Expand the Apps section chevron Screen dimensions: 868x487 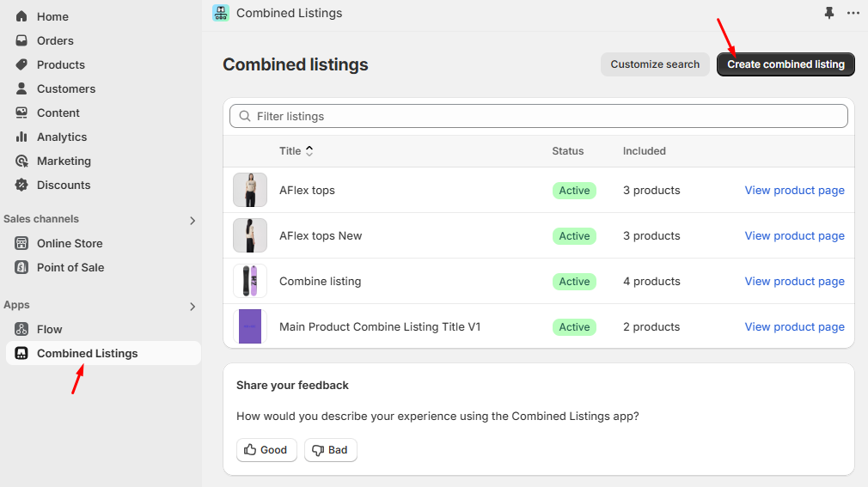click(193, 307)
